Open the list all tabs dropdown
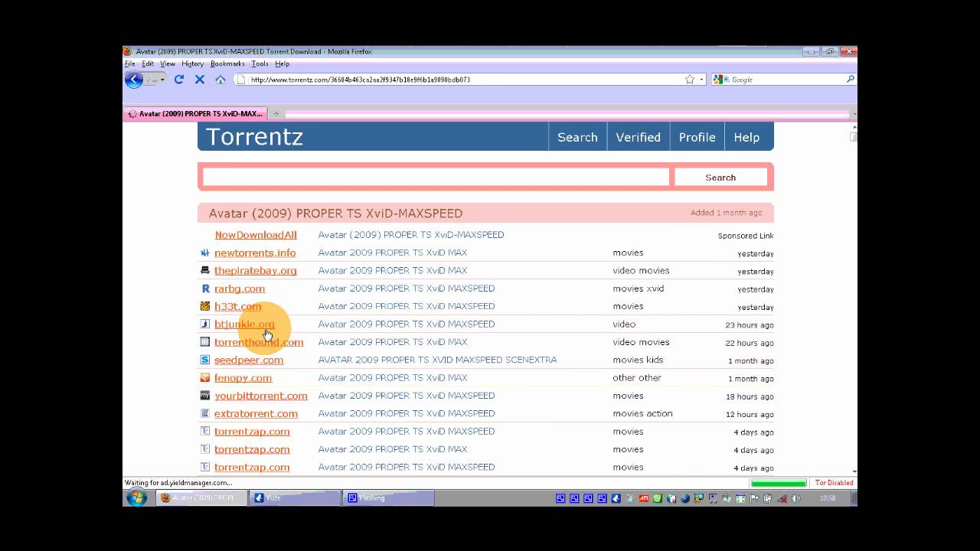Viewport: 980px width, 551px height. [x=854, y=113]
